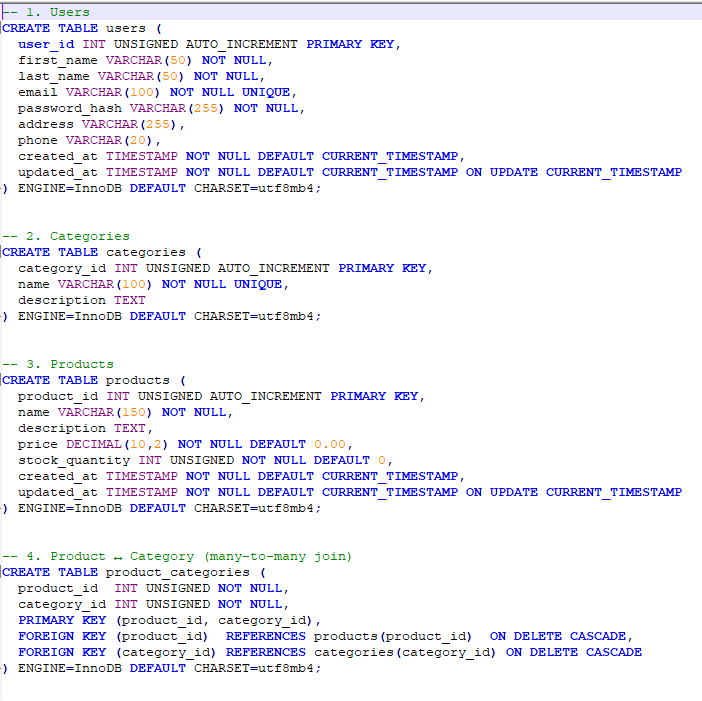This screenshot has height=701, width=702.
Task: Click "categories" in CREATE TABLE categories line
Action: pos(146,252)
